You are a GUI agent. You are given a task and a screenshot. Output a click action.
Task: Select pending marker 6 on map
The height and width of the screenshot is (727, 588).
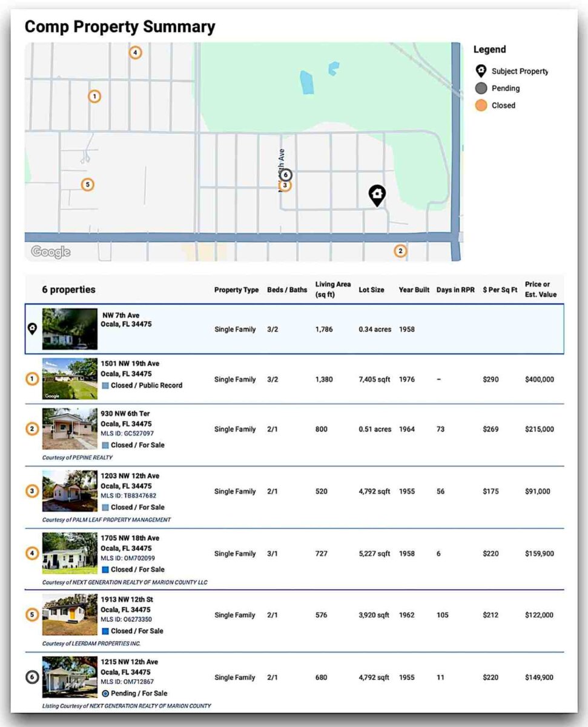point(285,175)
